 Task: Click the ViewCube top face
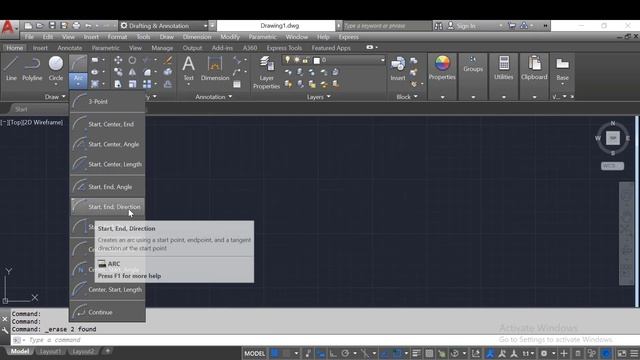pos(612,138)
